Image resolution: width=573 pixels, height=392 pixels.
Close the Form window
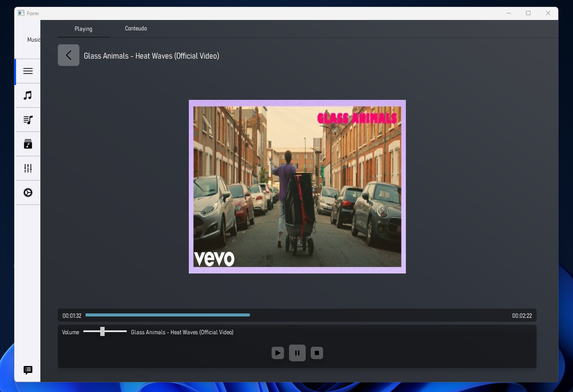click(548, 13)
